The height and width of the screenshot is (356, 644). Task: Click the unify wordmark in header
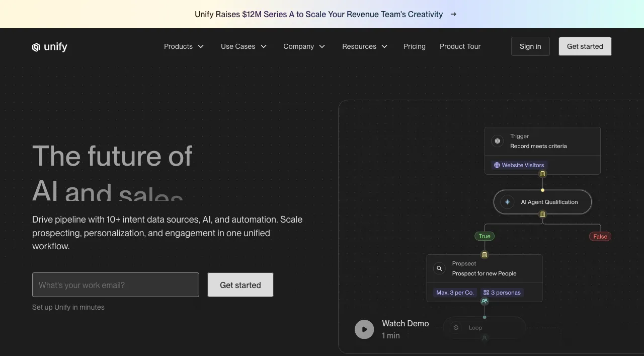pyautogui.click(x=55, y=47)
